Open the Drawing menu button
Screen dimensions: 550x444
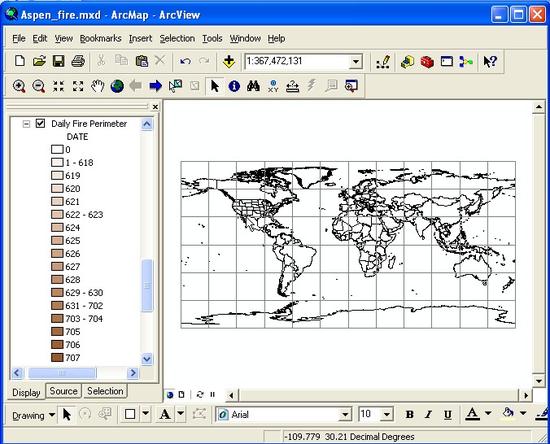pyautogui.click(x=34, y=416)
